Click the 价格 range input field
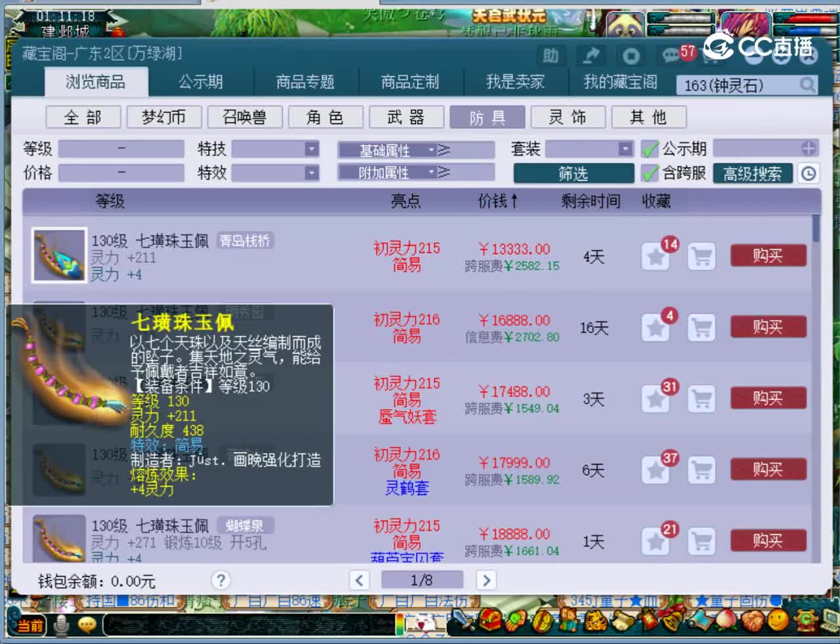Image resolution: width=840 pixels, height=644 pixels. coord(121,173)
